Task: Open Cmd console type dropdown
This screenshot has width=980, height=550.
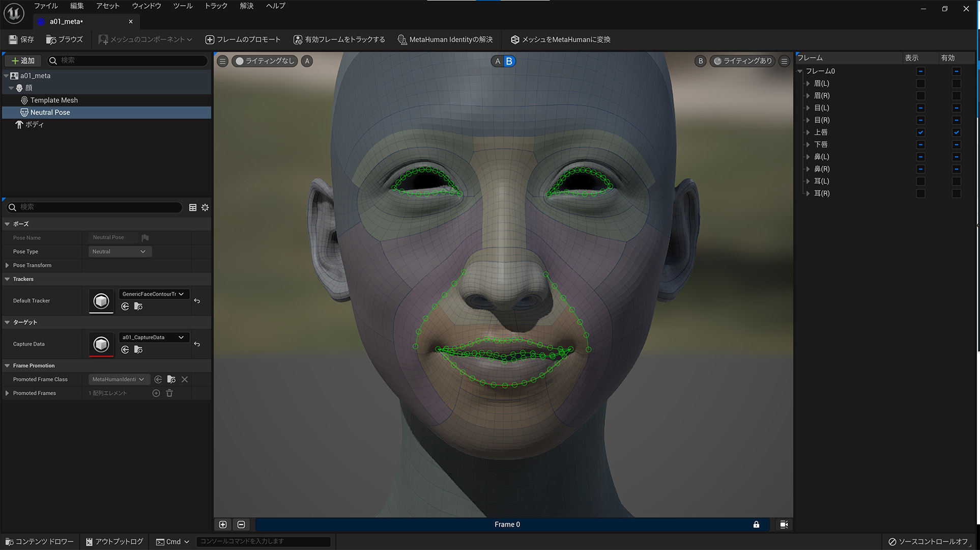Action: click(173, 541)
